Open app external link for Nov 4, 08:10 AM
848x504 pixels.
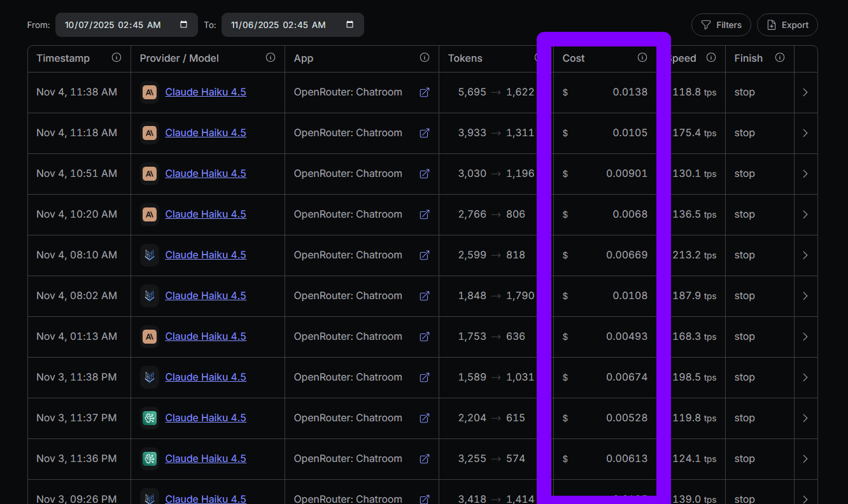click(x=425, y=255)
